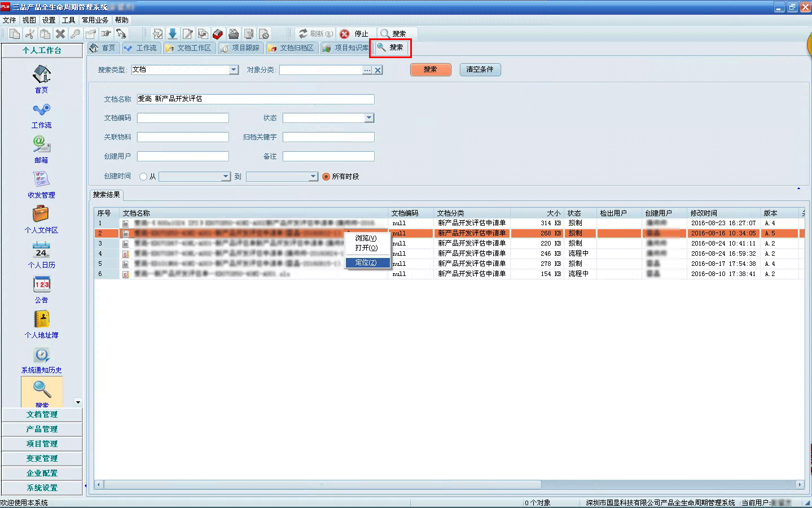Select the 从 date range radio button
The image size is (812, 508).
click(143, 177)
